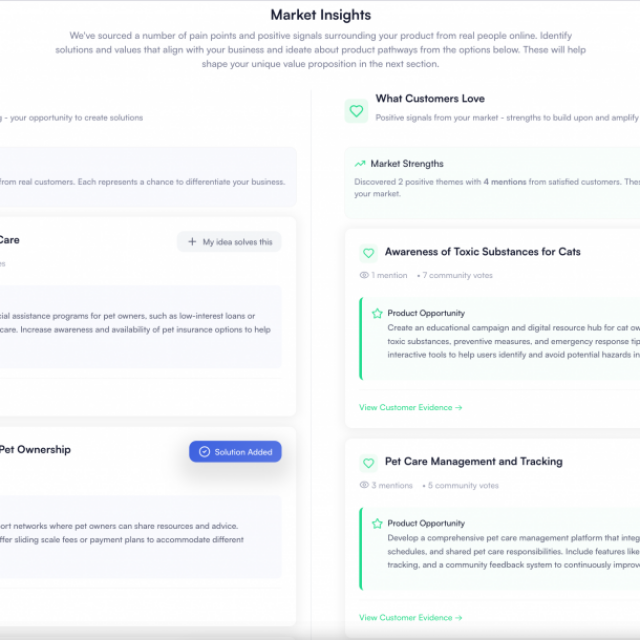Open View Customer Evidence for Toxic Substances
The height and width of the screenshot is (640, 640).
(x=410, y=407)
